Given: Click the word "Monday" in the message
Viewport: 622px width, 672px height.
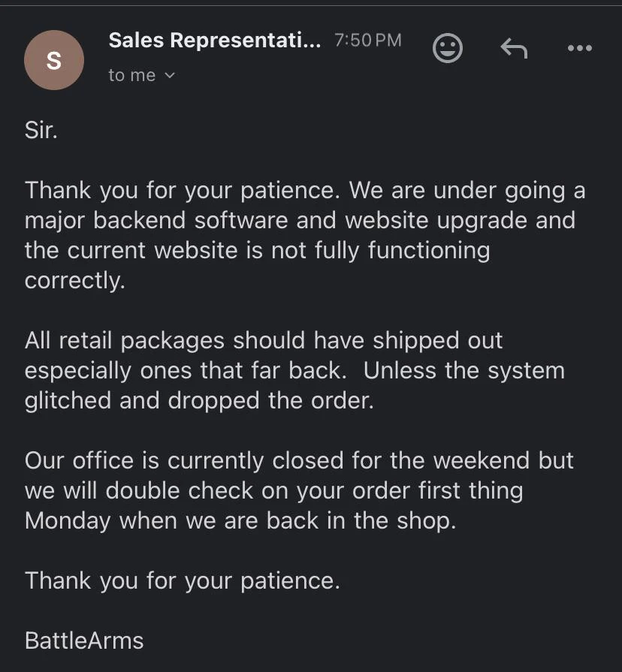Looking at the screenshot, I should coord(68,520).
